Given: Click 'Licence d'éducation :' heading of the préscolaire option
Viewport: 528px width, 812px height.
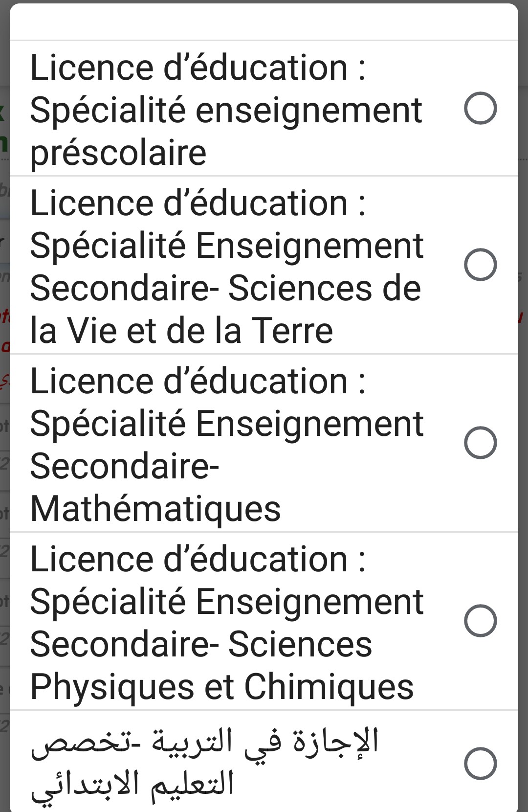Looking at the screenshot, I should click(x=198, y=68).
